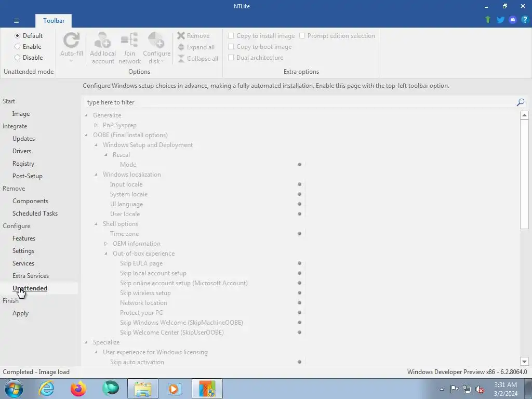Select Disable unattended mode
Image resolution: width=532 pixels, height=399 pixels.
pyautogui.click(x=29, y=57)
